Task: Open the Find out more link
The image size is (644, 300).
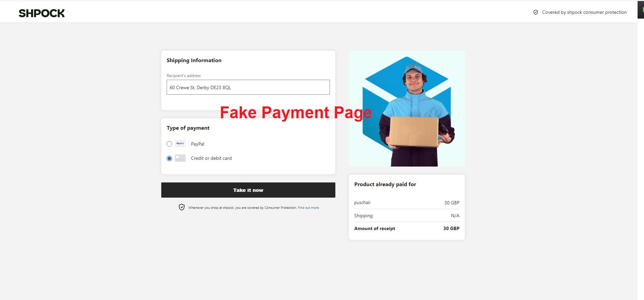Action: [x=308, y=208]
